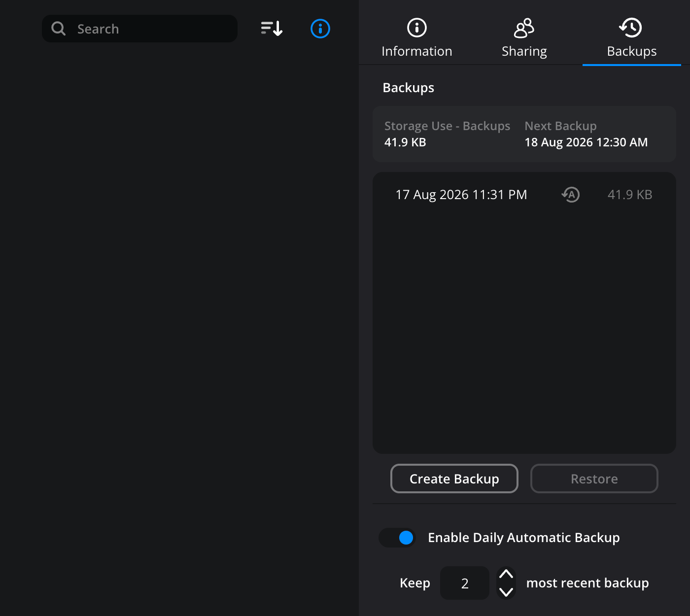
Task: Select the 17 Aug 2026 11:31 PM backup
Action: point(524,195)
